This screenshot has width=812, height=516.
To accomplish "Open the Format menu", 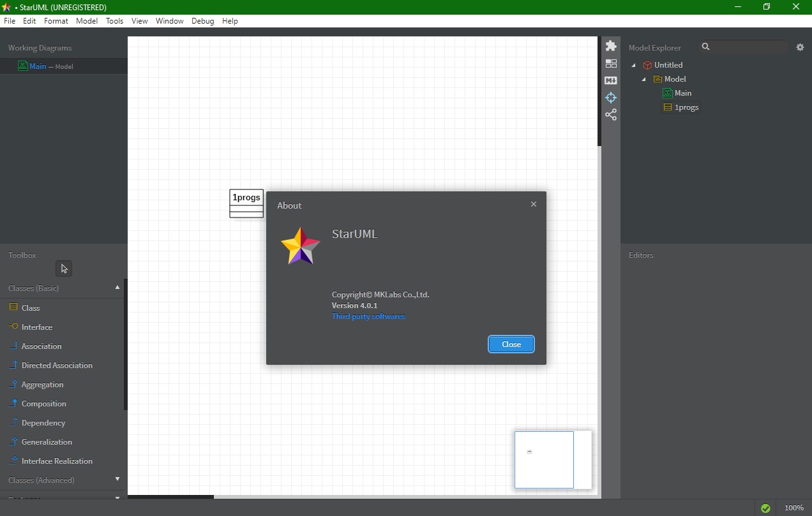I will tap(56, 20).
